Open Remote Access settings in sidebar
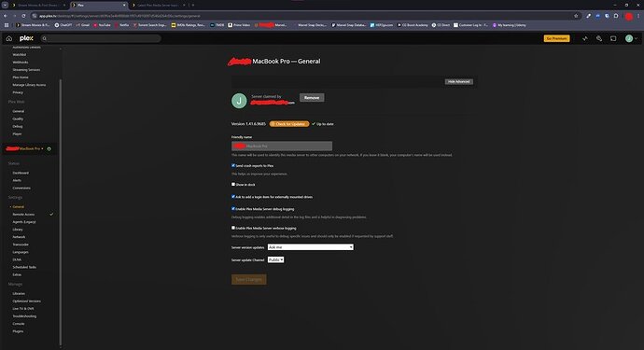Image resolution: width=644 pixels, height=350 pixels. tap(23, 215)
